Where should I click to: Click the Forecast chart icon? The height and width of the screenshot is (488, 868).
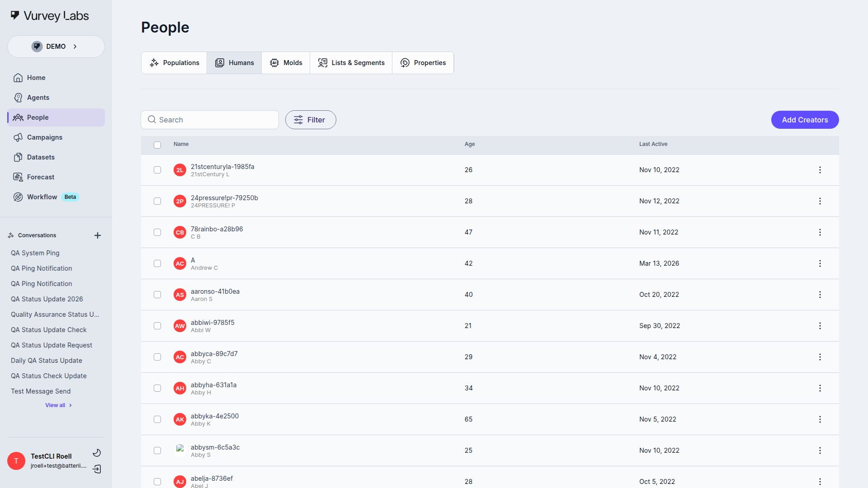click(x=18, y=177)
